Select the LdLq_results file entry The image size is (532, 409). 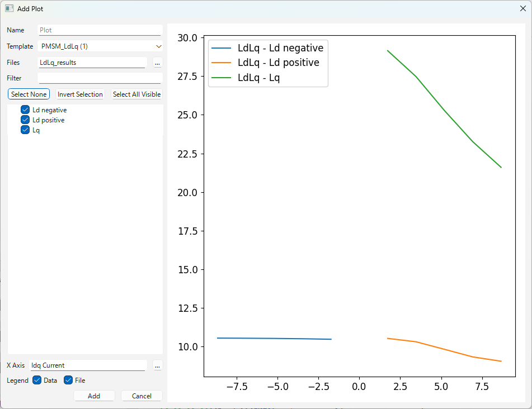[x=92, y=63]
